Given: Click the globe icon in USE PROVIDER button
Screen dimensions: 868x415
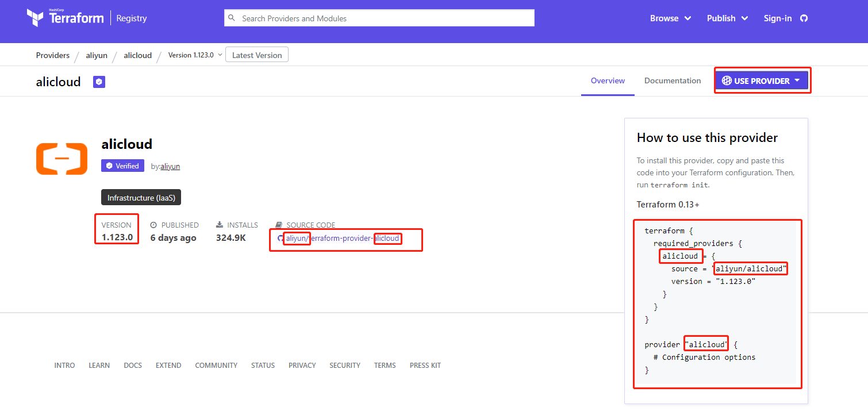Looking at the screenshot, I should pos(727,81).
